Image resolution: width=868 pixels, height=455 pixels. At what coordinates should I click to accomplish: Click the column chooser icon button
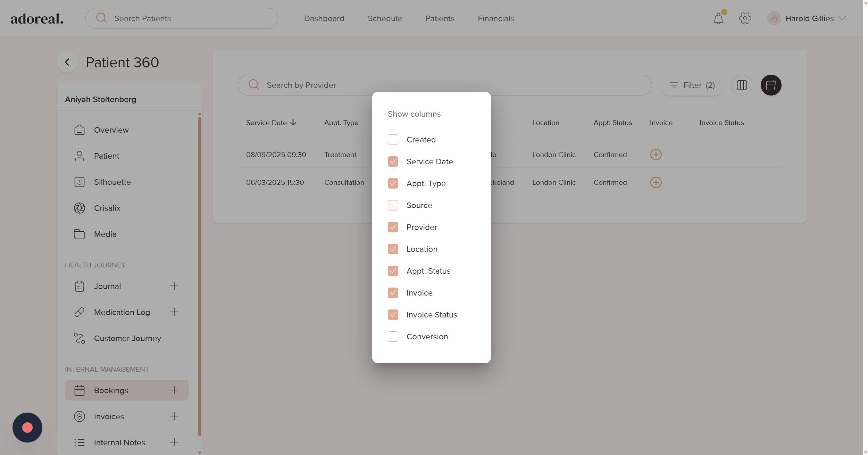pyautogui.click(x=742, y=85)
